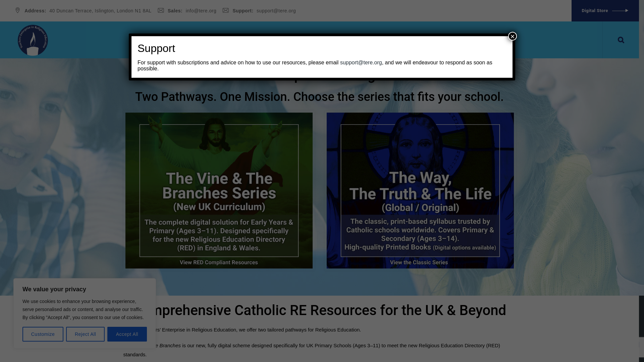
Task: Email support@tere.org in top bar
Action: coord(276,11)
